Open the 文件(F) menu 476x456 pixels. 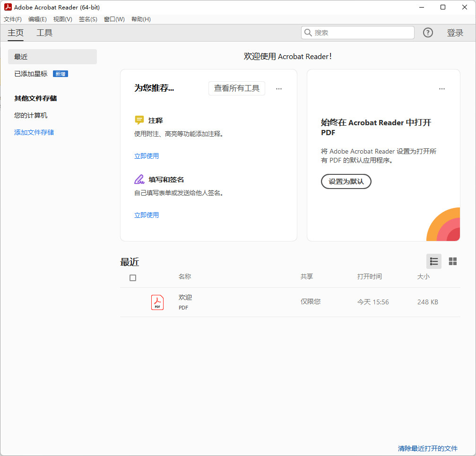click(x=13, y=19)
